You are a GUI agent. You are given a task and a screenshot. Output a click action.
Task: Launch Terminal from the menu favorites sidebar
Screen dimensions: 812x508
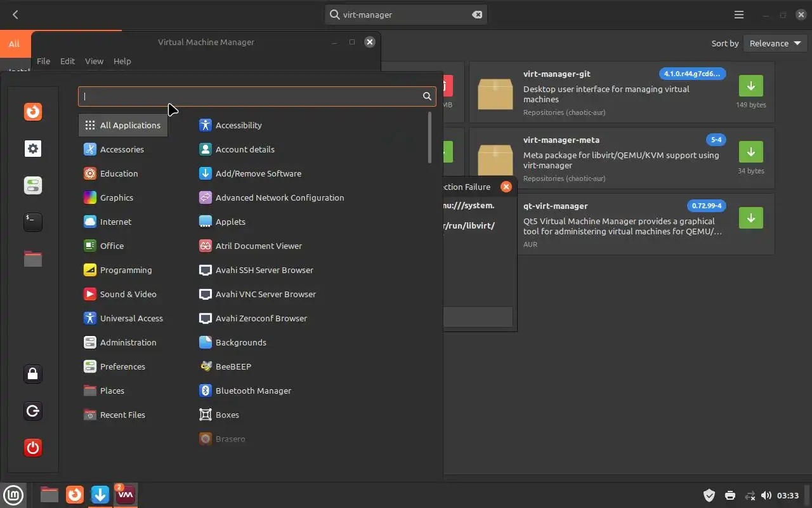pyautogui.click(x=33, y=222)
